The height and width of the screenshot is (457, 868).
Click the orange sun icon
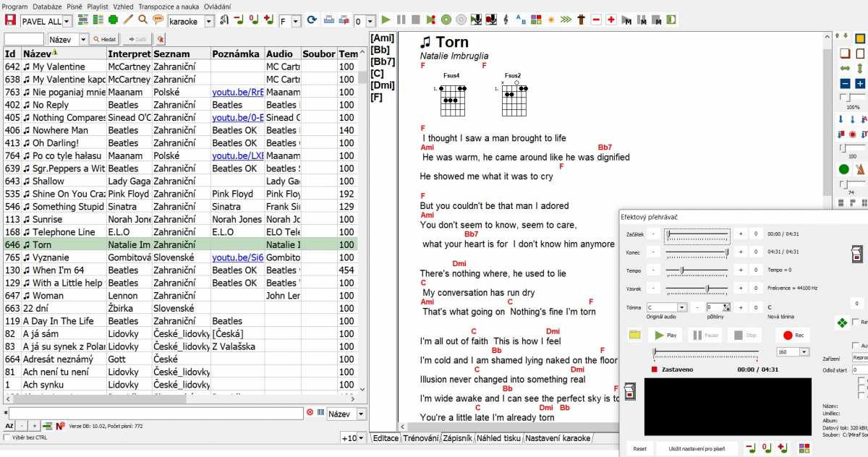(x=551, y=20)
